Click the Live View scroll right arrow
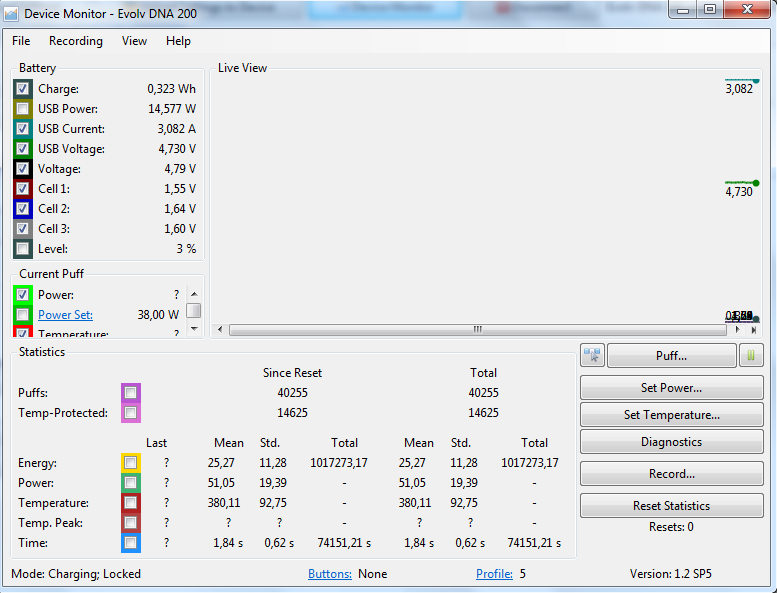The width and height of the screenshot is (777, 593). pos(738,329)
